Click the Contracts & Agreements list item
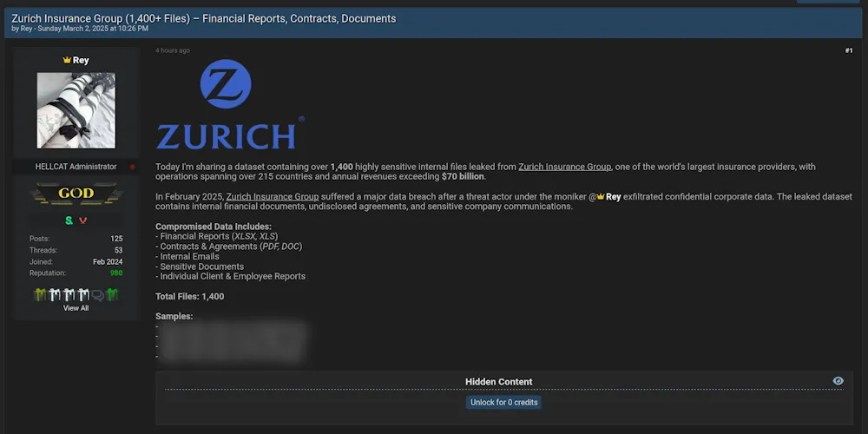Viewport: 868px width, 434px height. 228,247
